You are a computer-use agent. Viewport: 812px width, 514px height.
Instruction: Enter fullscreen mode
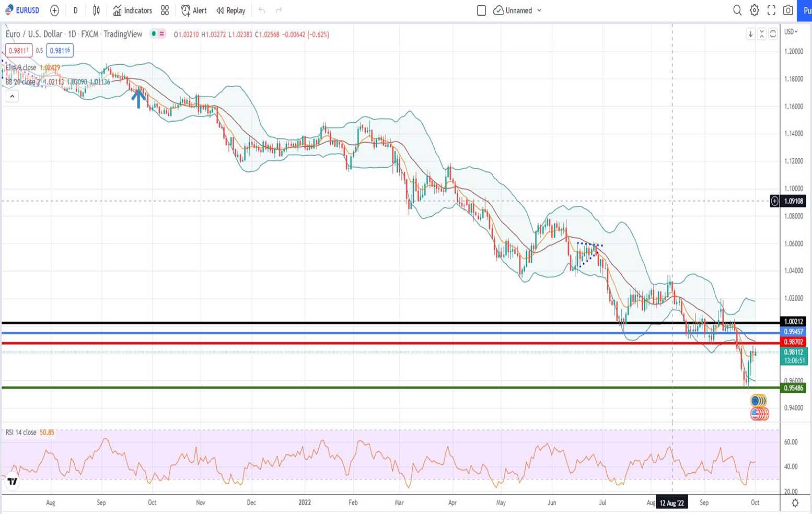(771, 10)
